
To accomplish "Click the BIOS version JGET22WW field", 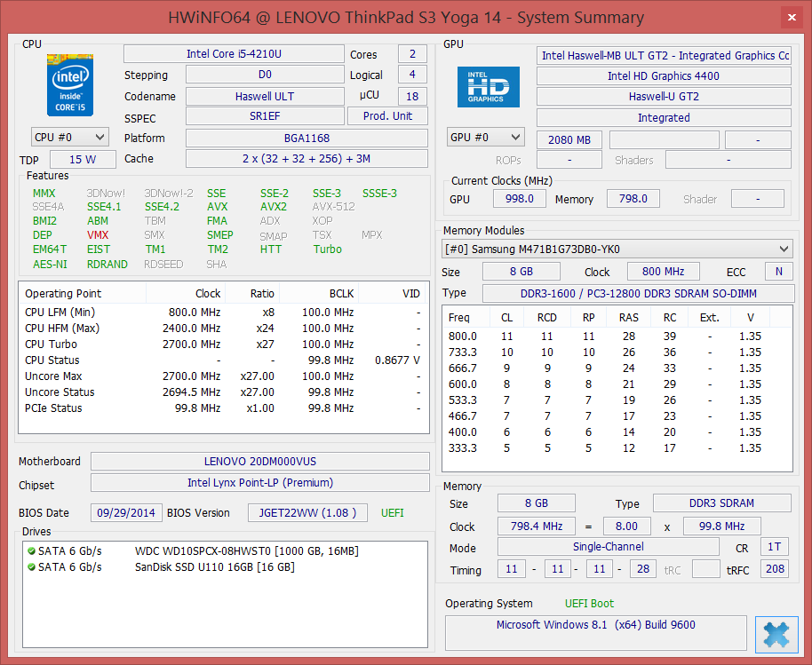I will coord(307,513).
